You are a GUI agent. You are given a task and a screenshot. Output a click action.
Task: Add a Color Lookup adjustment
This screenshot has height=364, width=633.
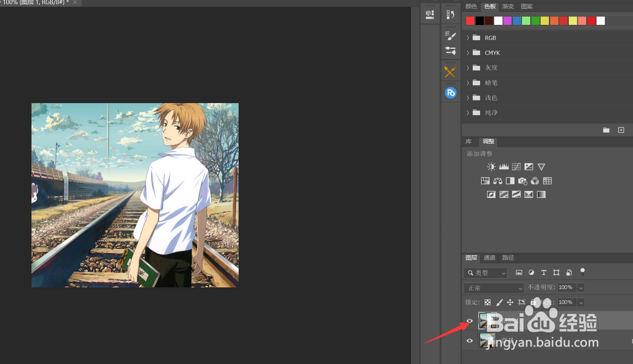pyautogui.click(x=547, y=181)
